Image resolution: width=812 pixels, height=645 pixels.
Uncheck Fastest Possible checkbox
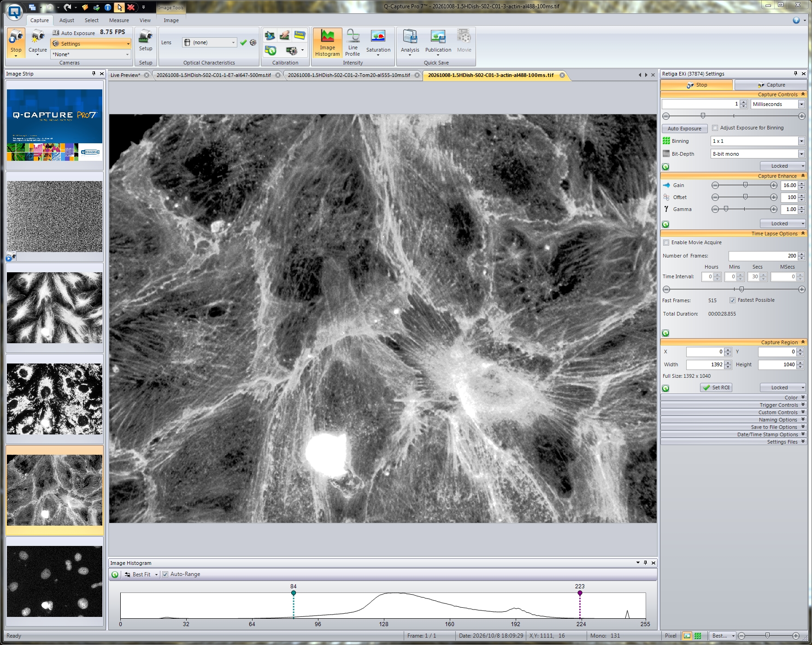pyautogui.click(x=732, y=300)
